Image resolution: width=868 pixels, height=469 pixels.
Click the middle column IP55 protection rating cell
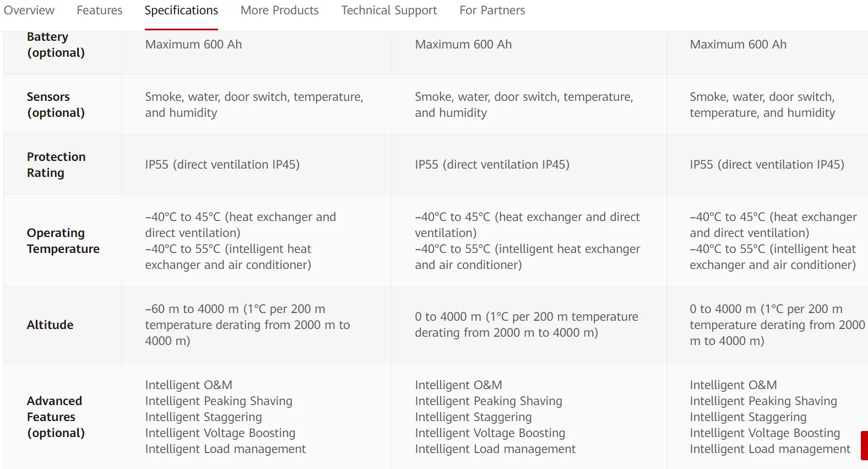tap(492, 165)
